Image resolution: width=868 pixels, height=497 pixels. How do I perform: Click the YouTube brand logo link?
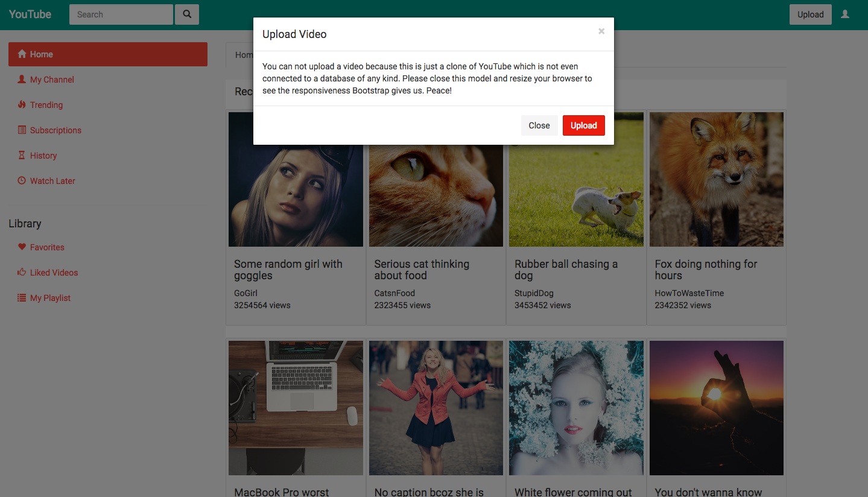click(30, 14)
